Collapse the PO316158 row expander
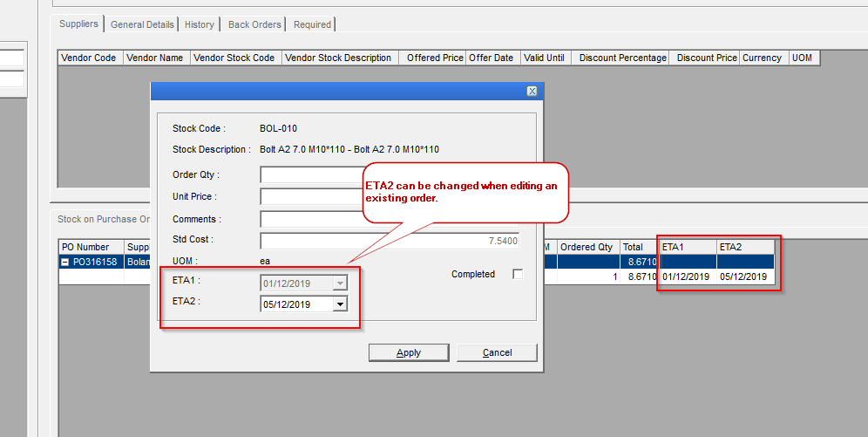Viewport: 868px width, 437px height. 66,262
